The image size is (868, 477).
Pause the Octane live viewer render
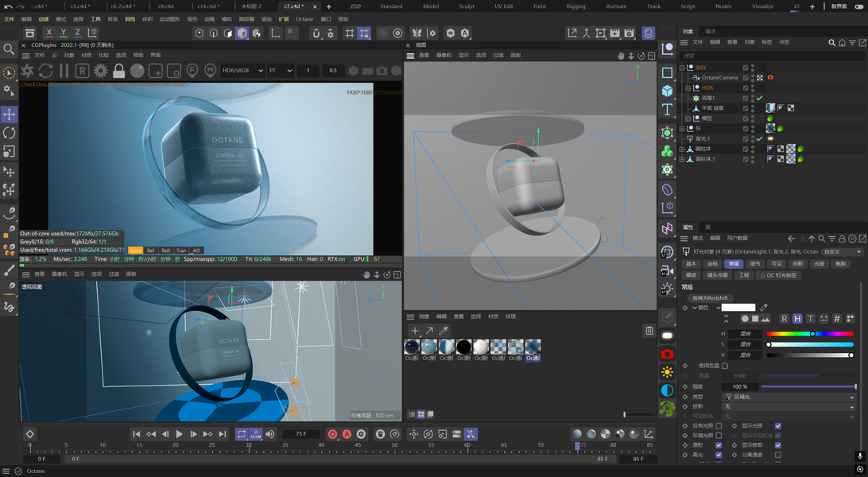64,71
